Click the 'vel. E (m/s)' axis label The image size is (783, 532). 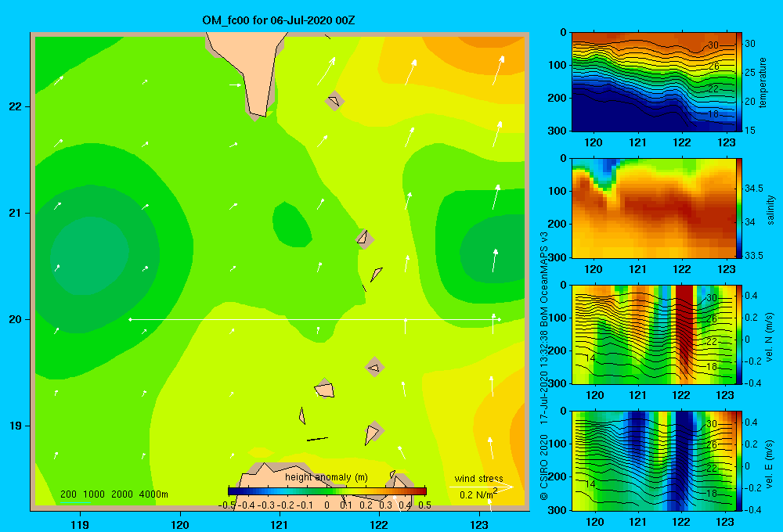(770, 463)
